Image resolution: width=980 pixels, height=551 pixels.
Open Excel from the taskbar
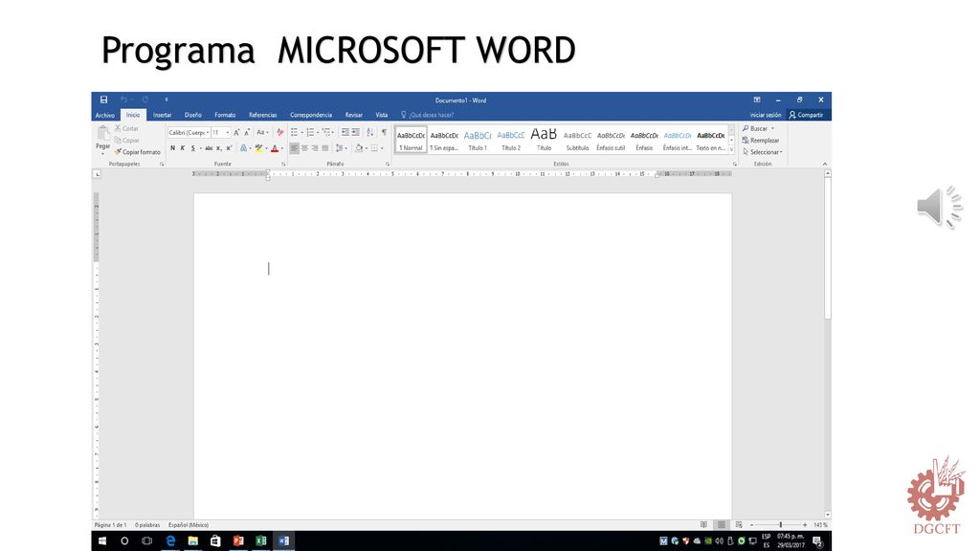pos(261,541)
